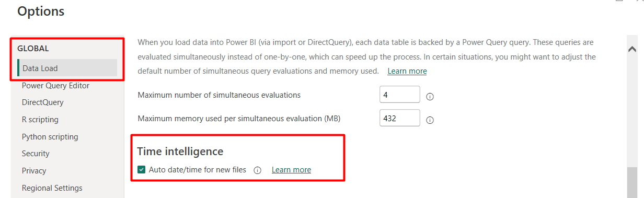Screen dimensions: 644x198
Task: Follow Learn more link under Time intelligence
Action: (291, 170)
